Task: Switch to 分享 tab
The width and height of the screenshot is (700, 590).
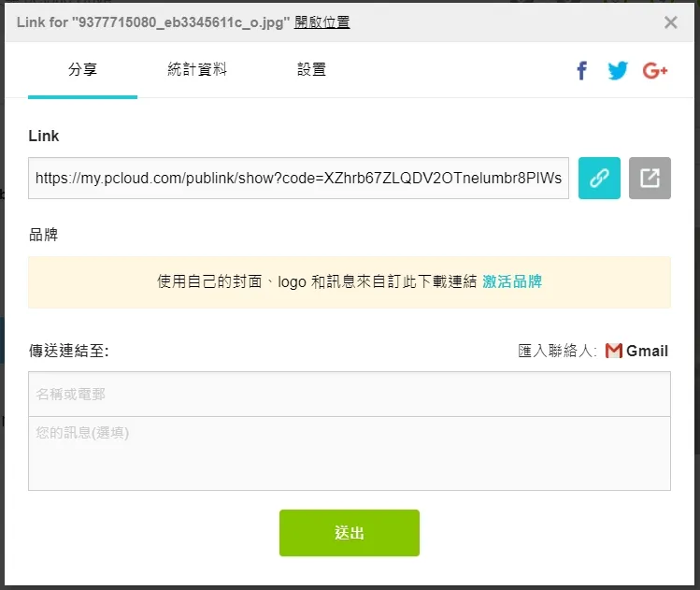Action: coord(82,70)
